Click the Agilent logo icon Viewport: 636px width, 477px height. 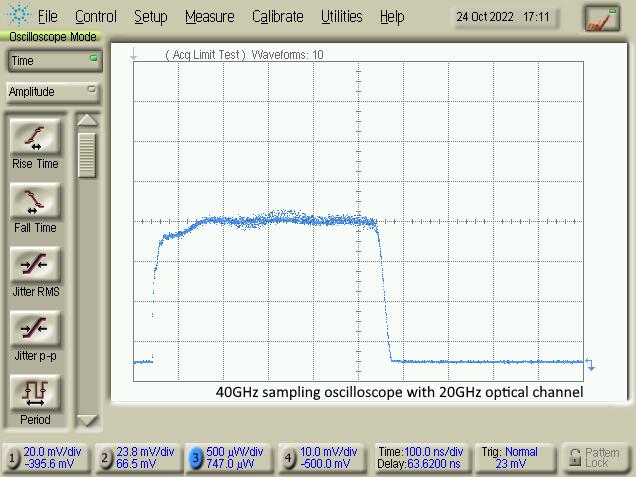(17, 16)
